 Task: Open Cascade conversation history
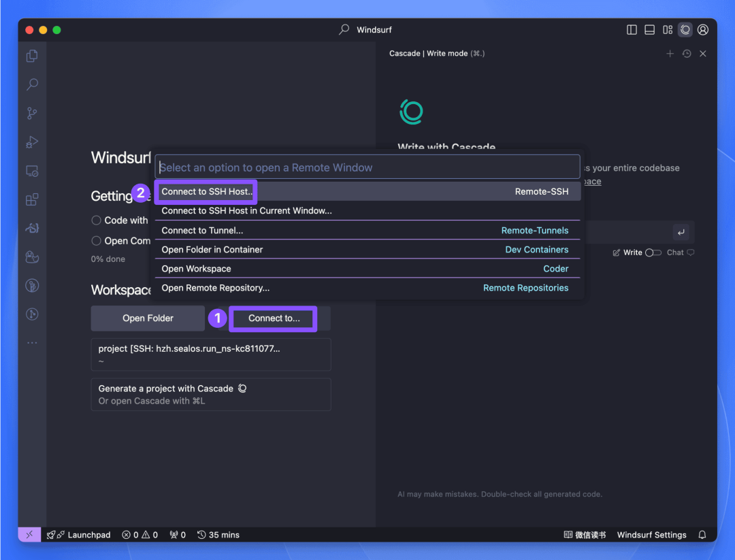pyautogui.click(x=687, y=54)
